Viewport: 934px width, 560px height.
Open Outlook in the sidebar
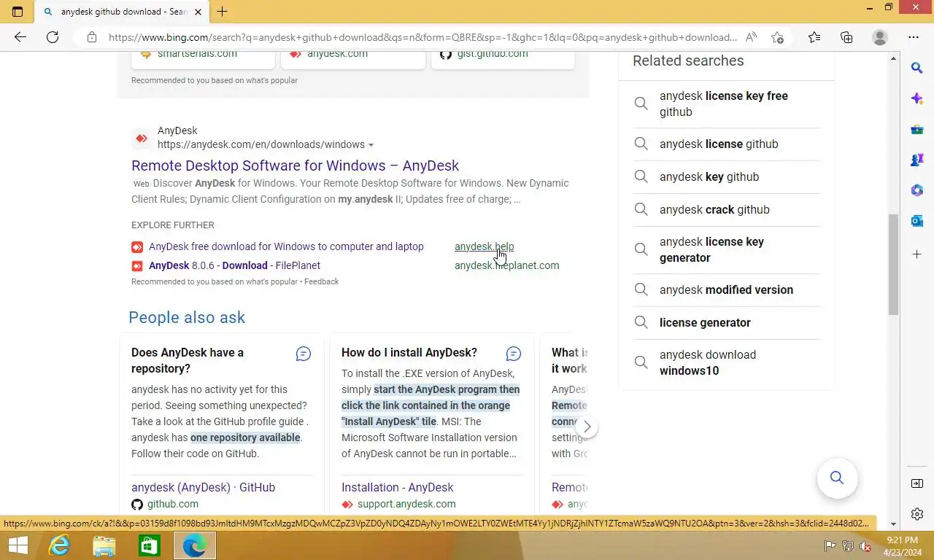pos(917,221)
